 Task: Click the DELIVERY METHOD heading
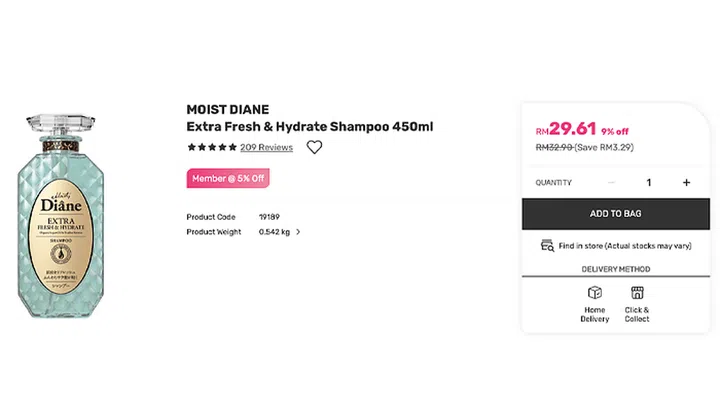(x=616, y=269)
